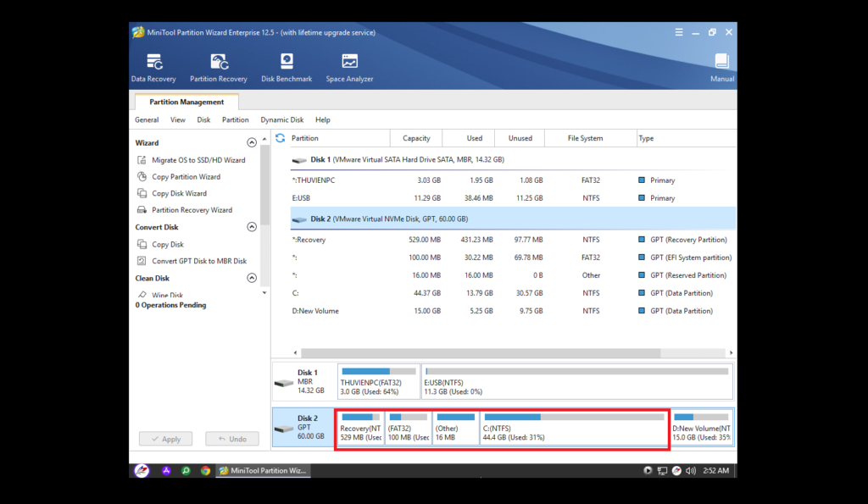The width and height of the screenshot is (868, 504).
Task: Click Convert GPT Disk to MBR Disk
Action: pyautogui.click(x=199, y=261)
